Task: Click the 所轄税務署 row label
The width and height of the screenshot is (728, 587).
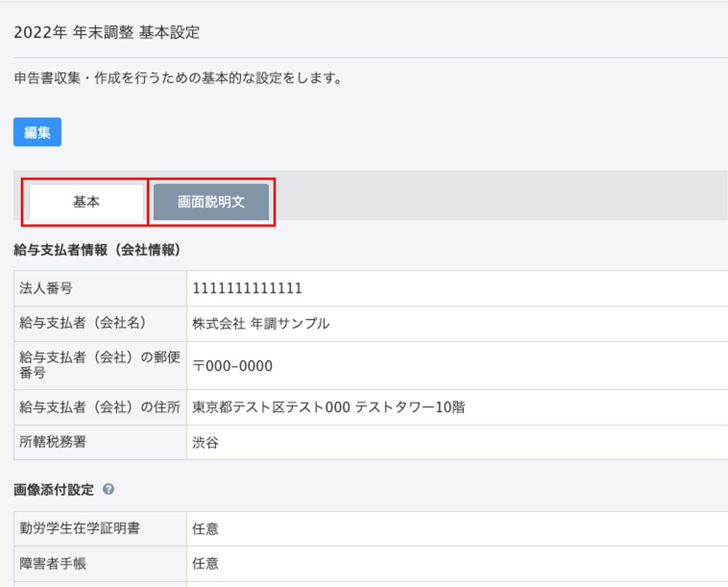Action: tap(53, 442)
